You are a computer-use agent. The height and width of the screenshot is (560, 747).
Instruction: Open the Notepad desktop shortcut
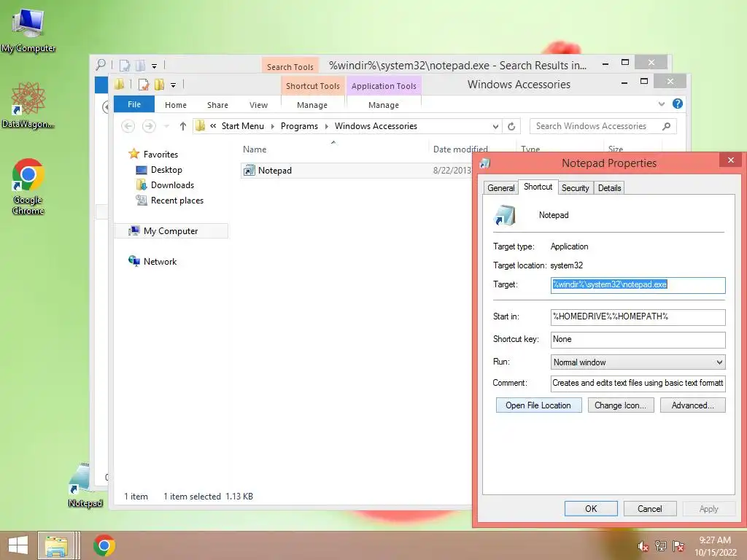click(85, 486)
